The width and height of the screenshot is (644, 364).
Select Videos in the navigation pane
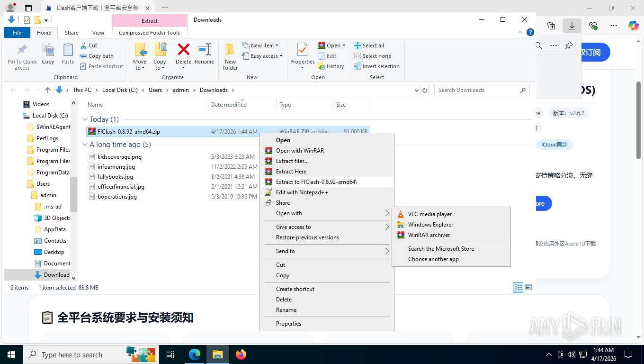click(41, 104)
